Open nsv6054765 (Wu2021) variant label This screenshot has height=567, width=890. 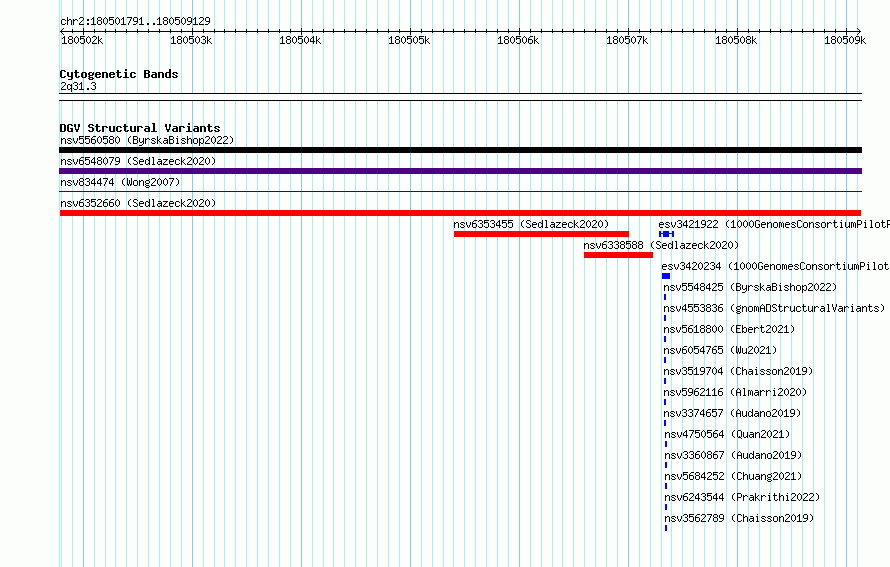pos(720,350)
